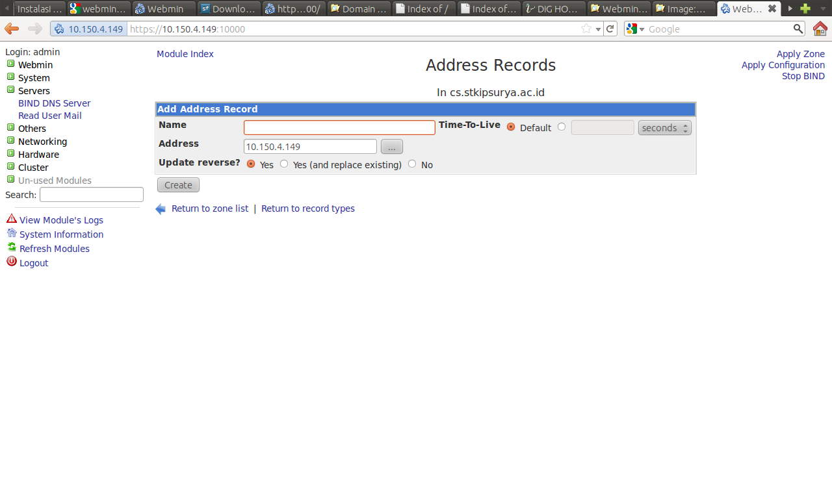Screen dimensions: 832x504
Task: Choose Yes for Update reverse
Action: [251, 164]
